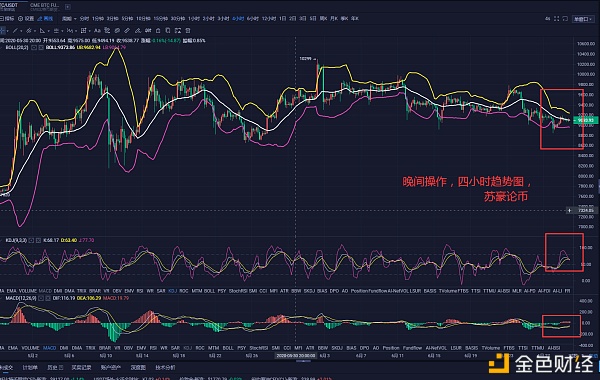Select the 5分钟 interval
Viewport: 600px width, 380px height.
point(127,18)
